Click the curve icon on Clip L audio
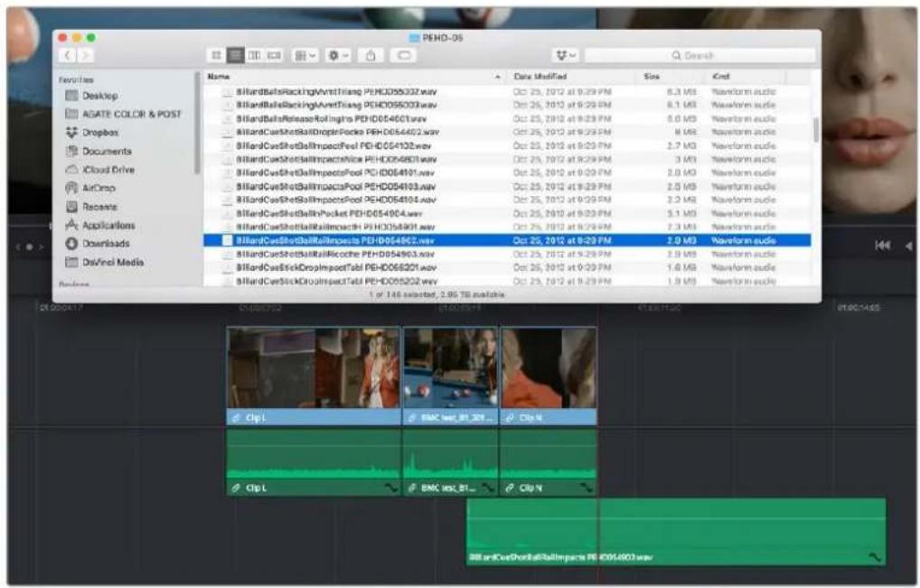 tap(390, 488)
